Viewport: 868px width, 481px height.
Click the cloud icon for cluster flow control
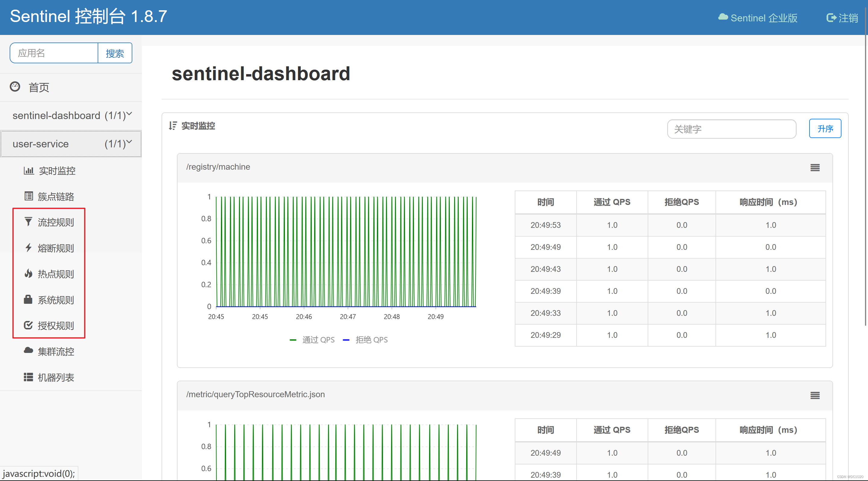tap(28, 351)
